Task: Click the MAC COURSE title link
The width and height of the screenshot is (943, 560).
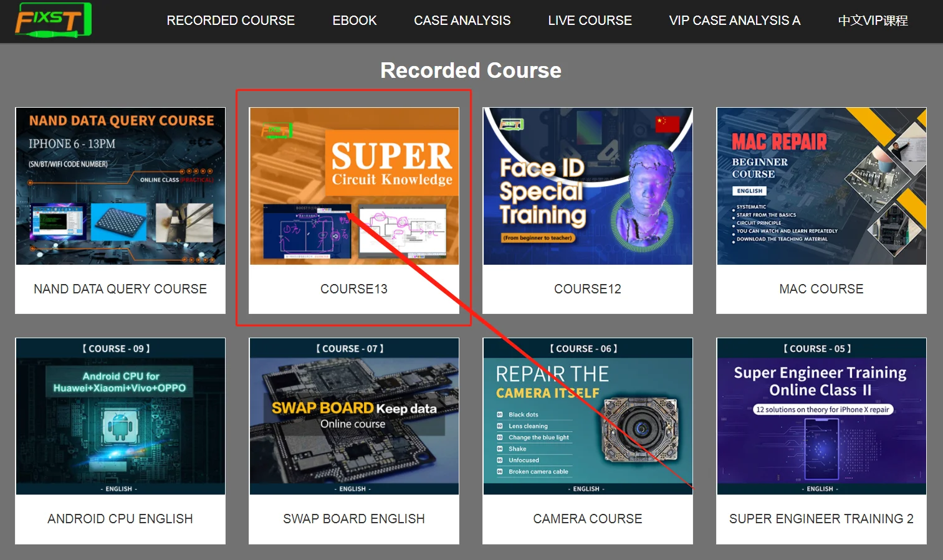Action: pos(821,289)
